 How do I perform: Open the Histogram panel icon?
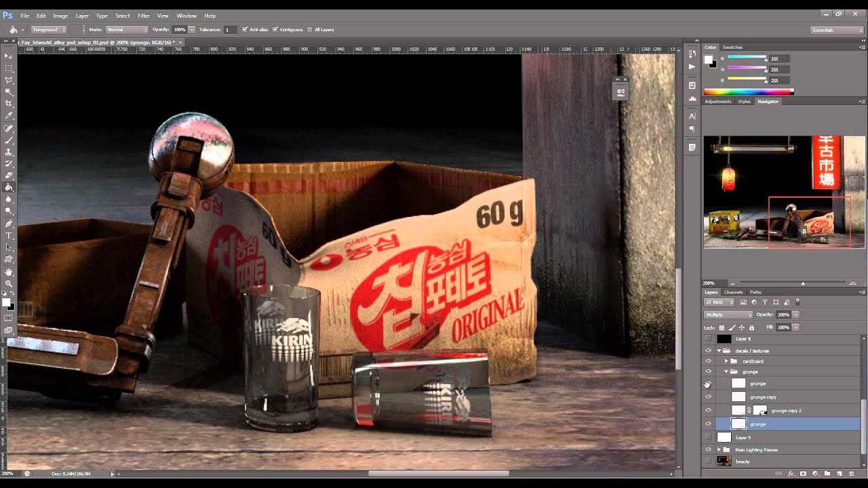(692, 98)
